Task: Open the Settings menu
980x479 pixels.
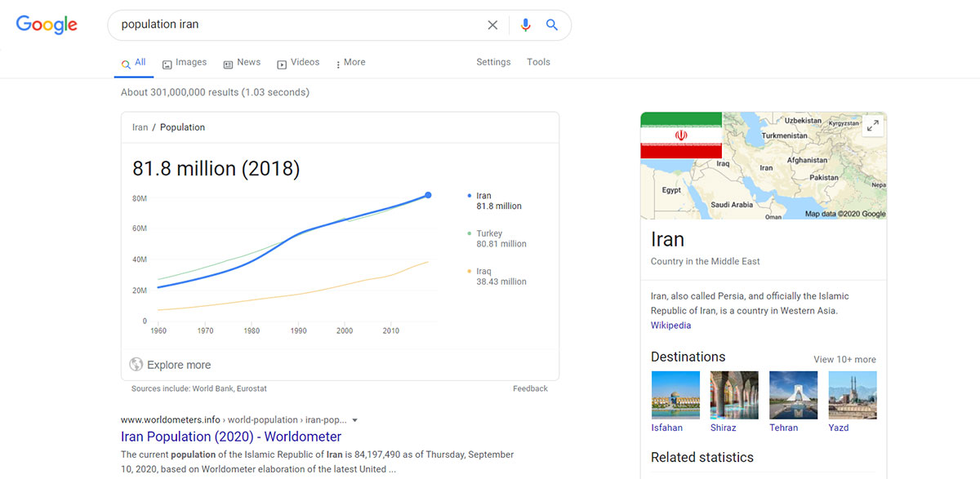Action: tap(493, 62)
